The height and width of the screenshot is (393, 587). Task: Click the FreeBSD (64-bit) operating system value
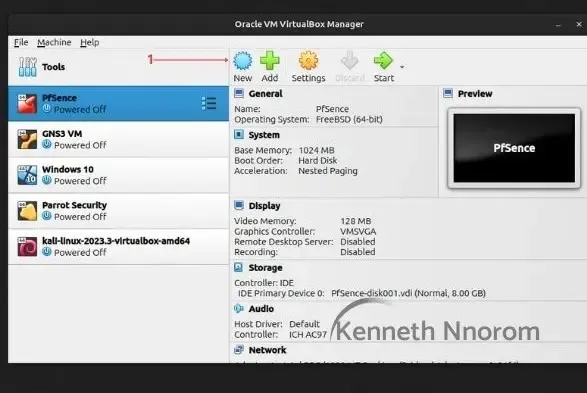tap(349, 119)
